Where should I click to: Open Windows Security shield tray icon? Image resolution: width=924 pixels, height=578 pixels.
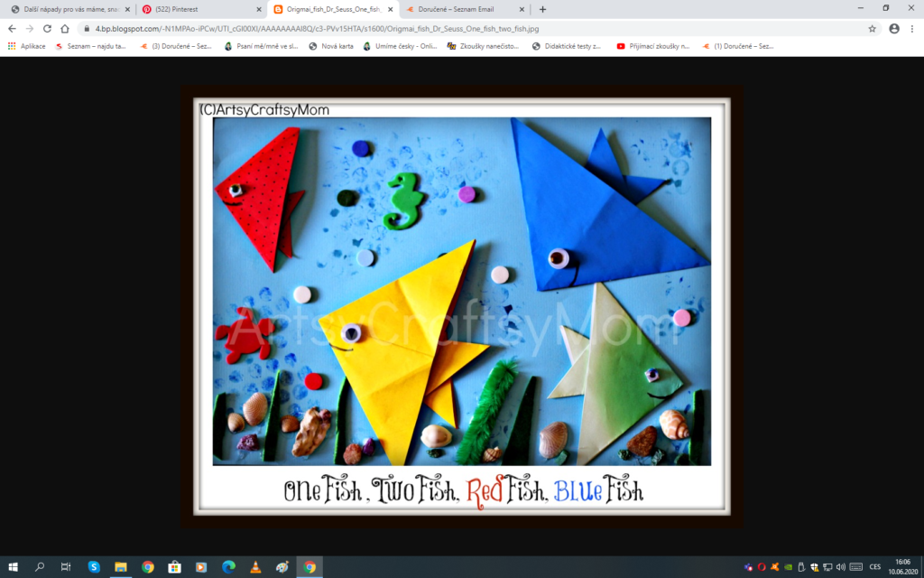(815, 567)
